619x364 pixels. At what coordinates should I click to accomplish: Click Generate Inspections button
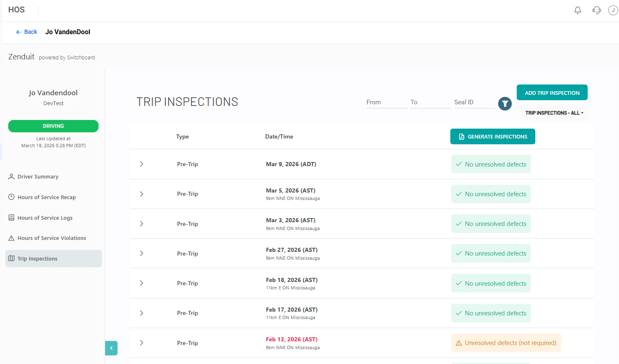point(493,136)
